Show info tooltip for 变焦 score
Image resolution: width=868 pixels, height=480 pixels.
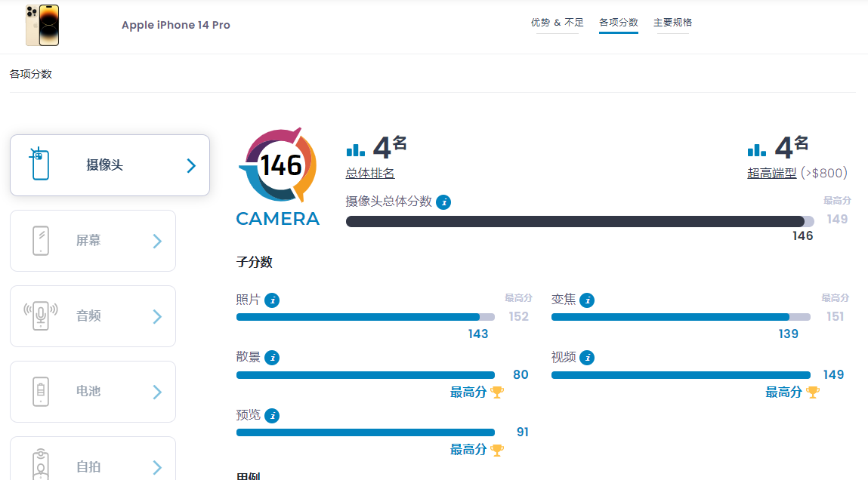point(587,300)
